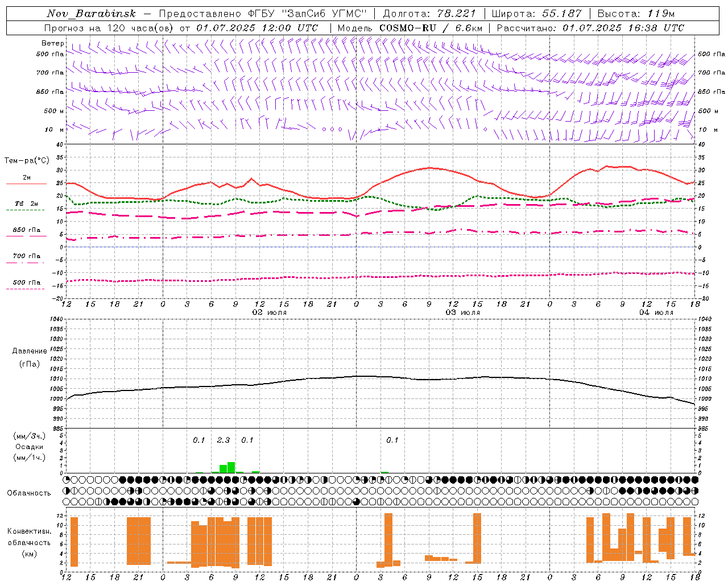Click the Тем-ра(°C) temperature panel label
The height and width of the screenshot is (582, 728).
(27, 161)
